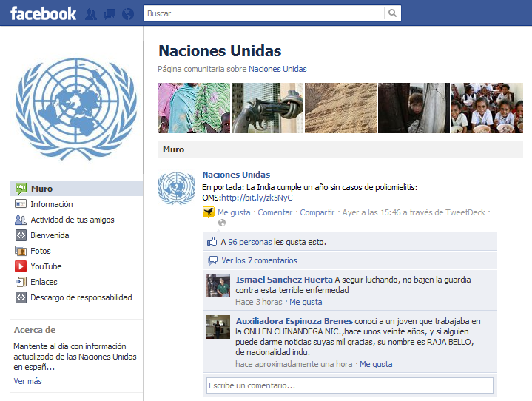
Task: Click the Bienvenida icon in sidebar
Action: pos(21,235)
